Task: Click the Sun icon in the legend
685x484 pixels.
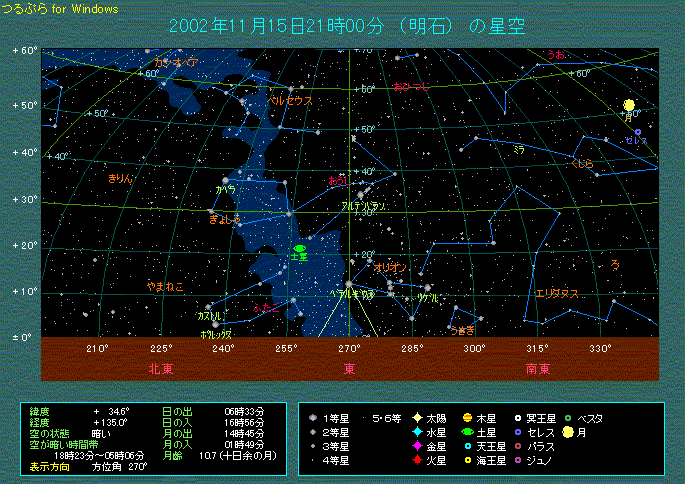Action: tap(416, 418)
